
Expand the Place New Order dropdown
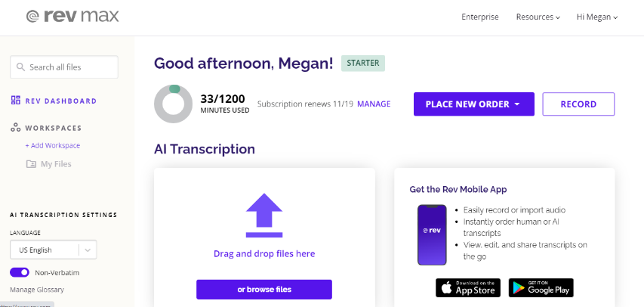474,104
